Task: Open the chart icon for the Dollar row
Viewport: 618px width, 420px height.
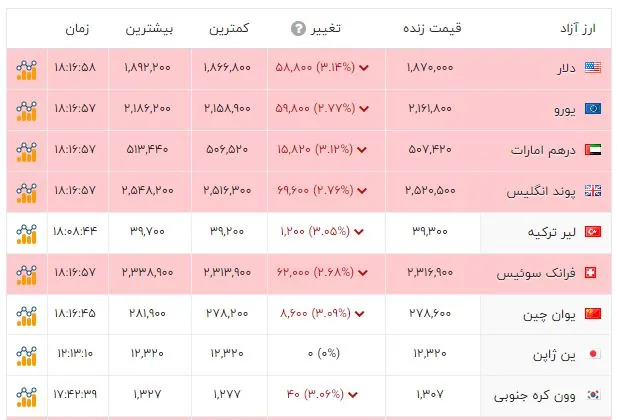Action: 26,70
